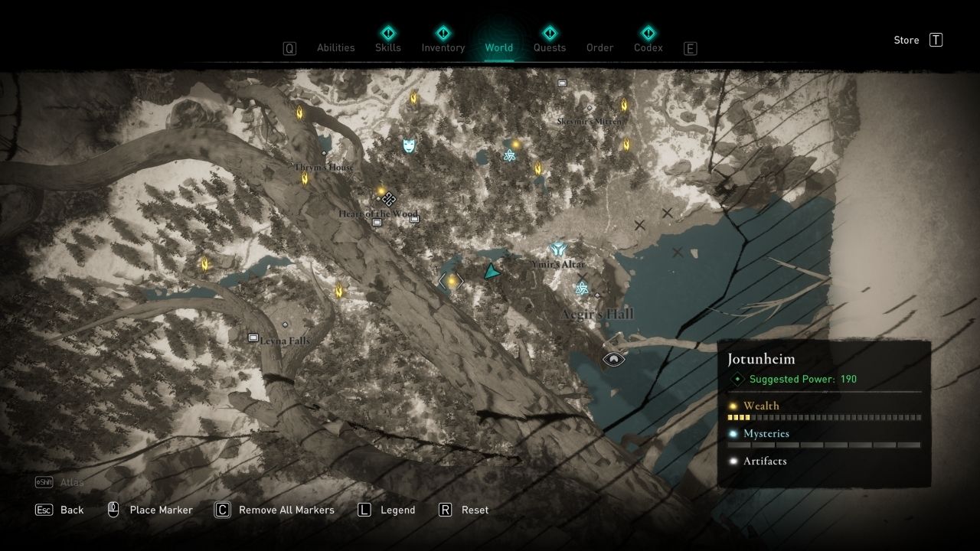
Task: Open the map Legend
Action: point(397,510)
